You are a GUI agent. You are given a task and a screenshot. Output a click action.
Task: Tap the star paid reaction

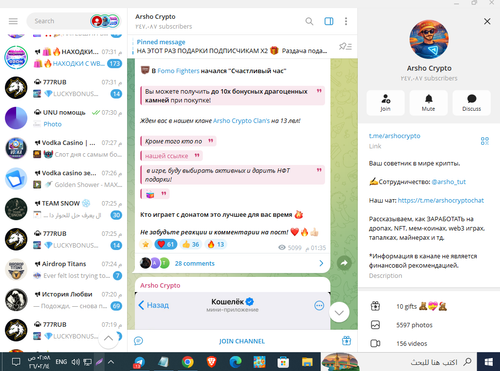(146, 244)
